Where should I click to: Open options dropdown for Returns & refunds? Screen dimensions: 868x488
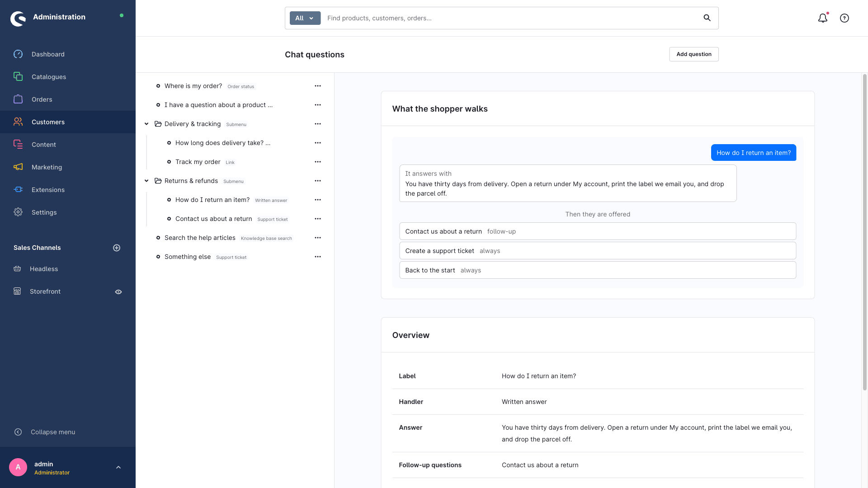pyautogui.click(x=318, y=181)
